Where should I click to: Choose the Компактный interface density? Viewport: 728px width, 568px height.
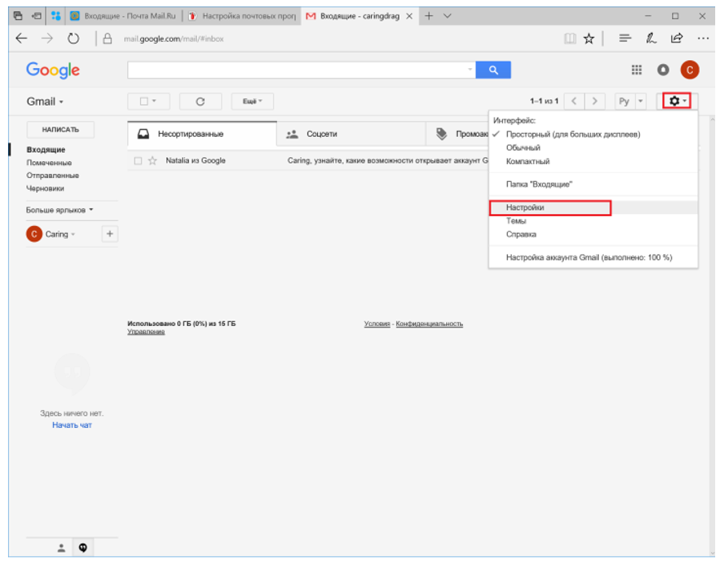coord(528,161)
